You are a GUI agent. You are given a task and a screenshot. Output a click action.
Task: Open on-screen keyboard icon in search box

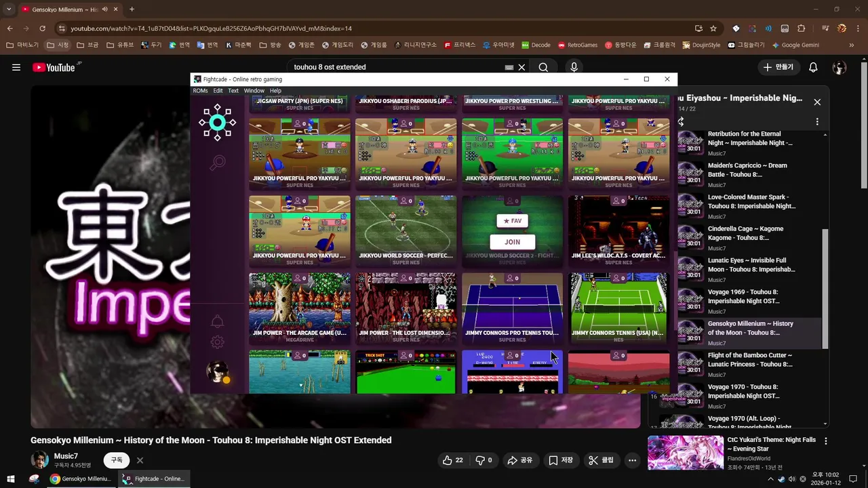click(x=509, y=67)
